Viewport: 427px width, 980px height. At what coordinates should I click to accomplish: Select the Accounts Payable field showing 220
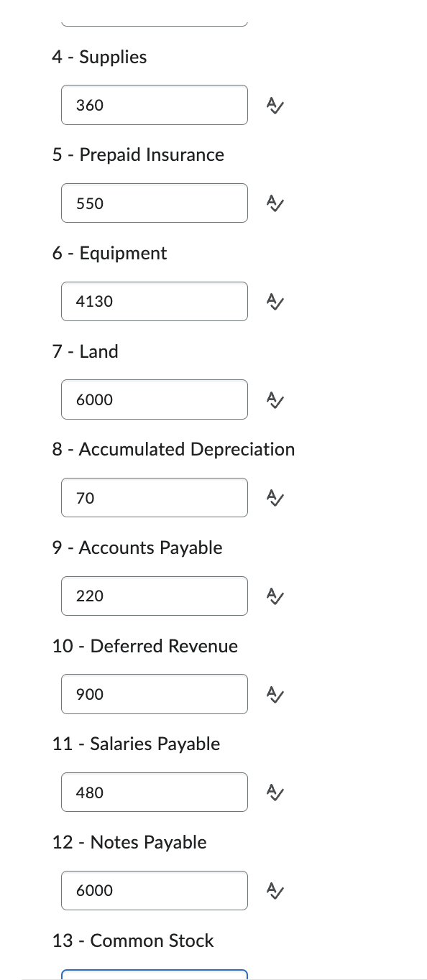tap(154, 596)
